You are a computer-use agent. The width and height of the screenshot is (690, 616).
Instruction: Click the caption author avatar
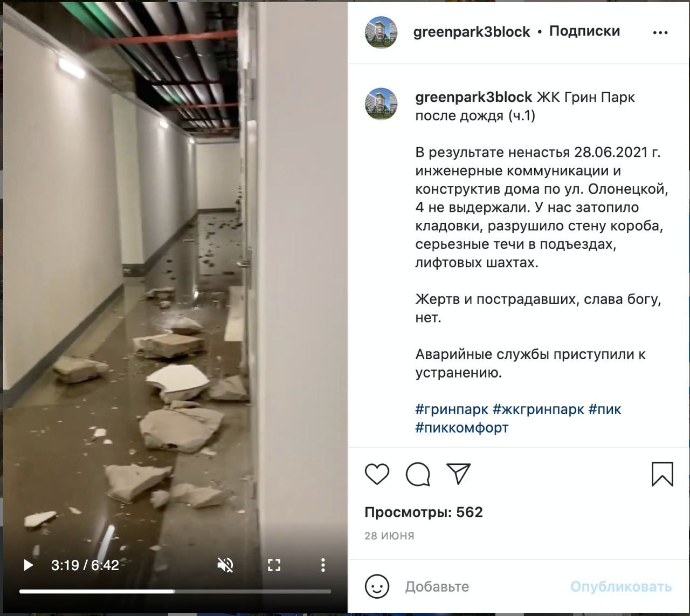[x=381, y=104]
